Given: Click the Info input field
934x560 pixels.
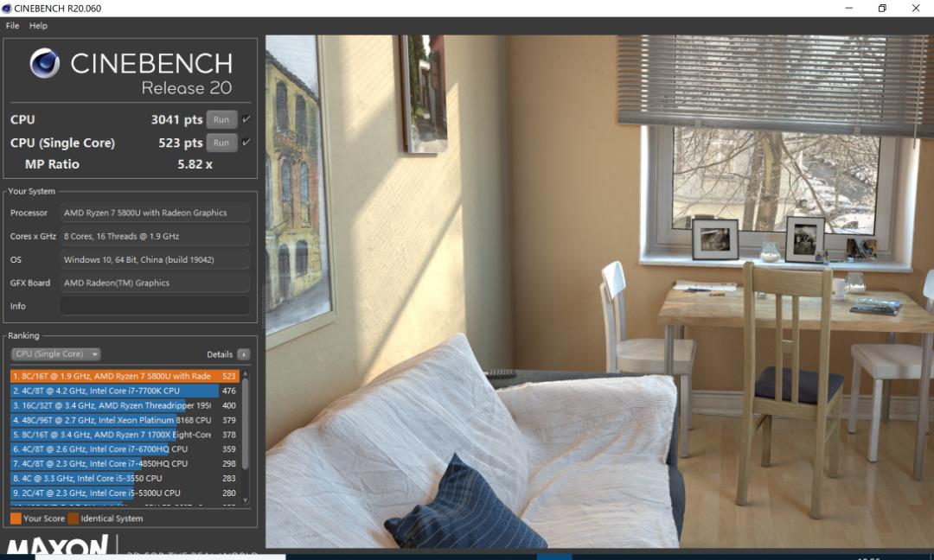Looking at the screenshot, I should (x=155, y=306).
